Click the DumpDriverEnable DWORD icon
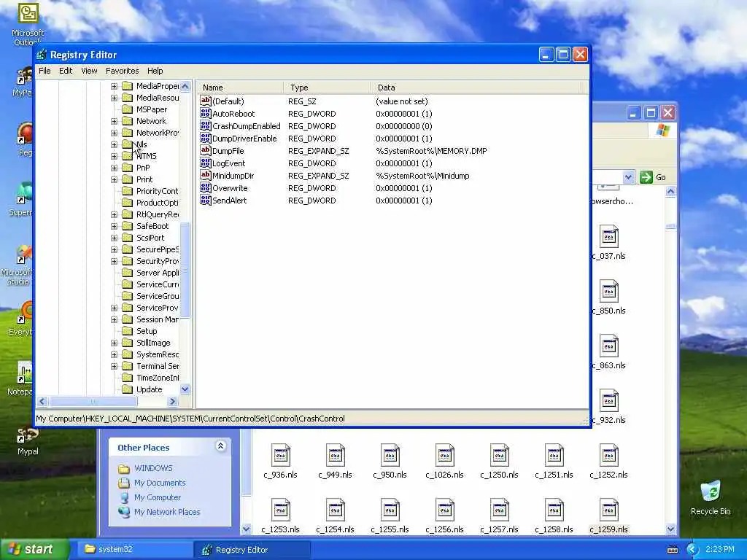The image size is (747, 560). 205,138
